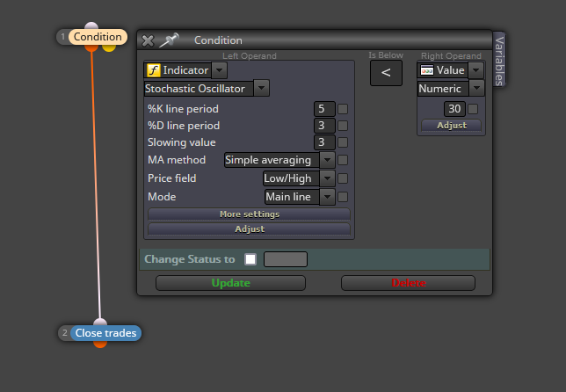Click the input connector atop Close trades

[100, 323]
